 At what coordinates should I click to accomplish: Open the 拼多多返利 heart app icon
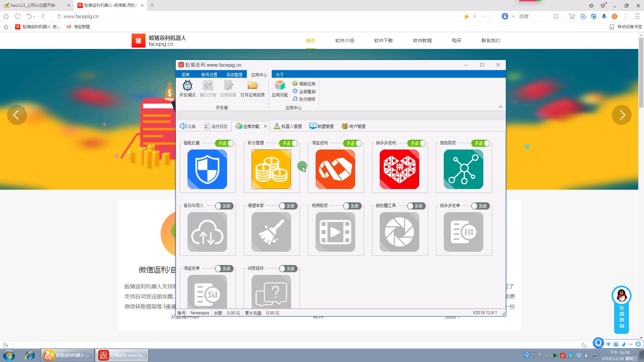[x=399, y=169]
